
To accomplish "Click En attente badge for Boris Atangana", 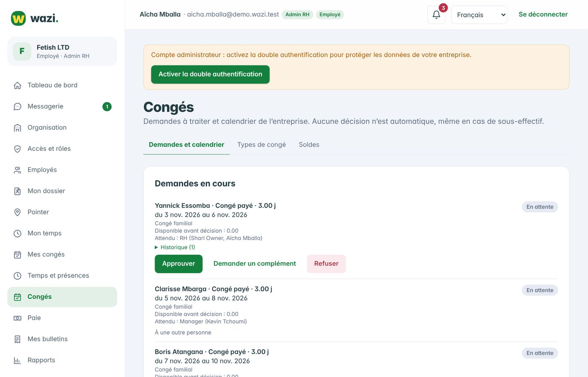I will point(540,353).
